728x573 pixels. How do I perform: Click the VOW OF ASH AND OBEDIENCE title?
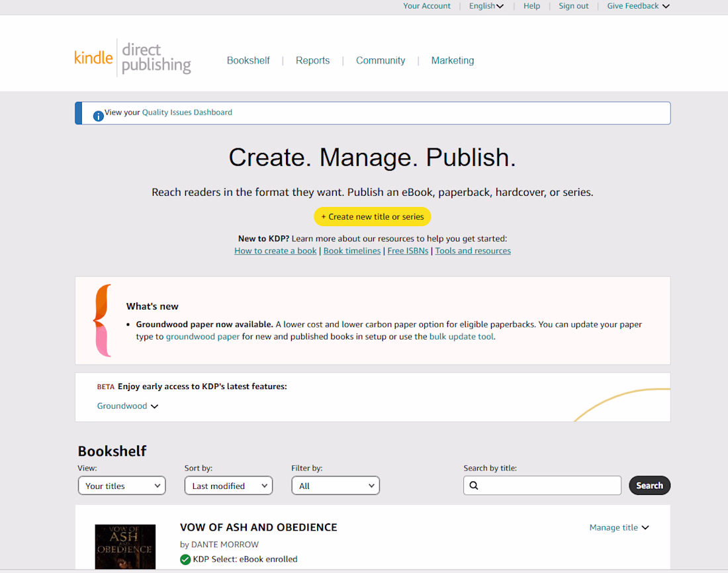click(259, 527)
